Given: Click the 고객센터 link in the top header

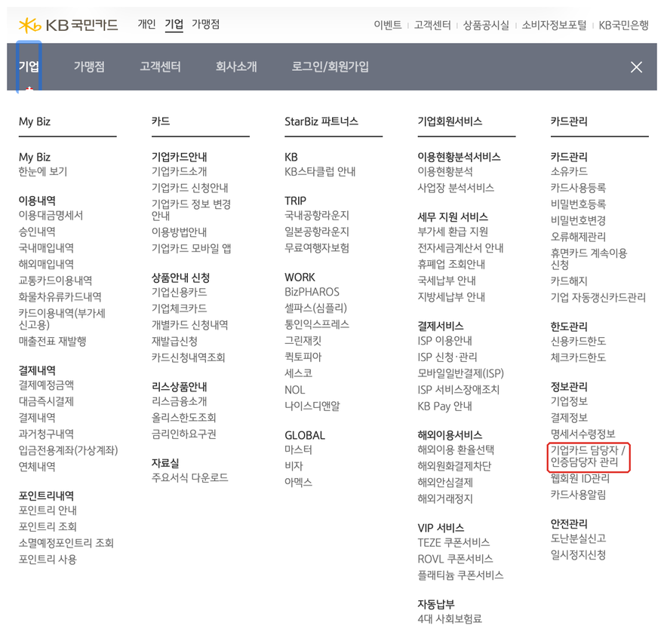Looking at the screenshot, I should pos(432,25).
